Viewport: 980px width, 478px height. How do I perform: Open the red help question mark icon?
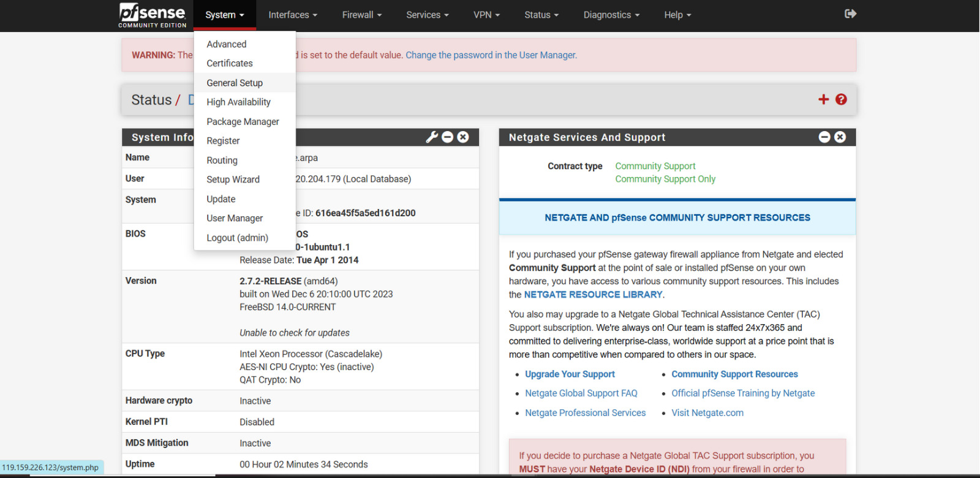pos(841,99)
